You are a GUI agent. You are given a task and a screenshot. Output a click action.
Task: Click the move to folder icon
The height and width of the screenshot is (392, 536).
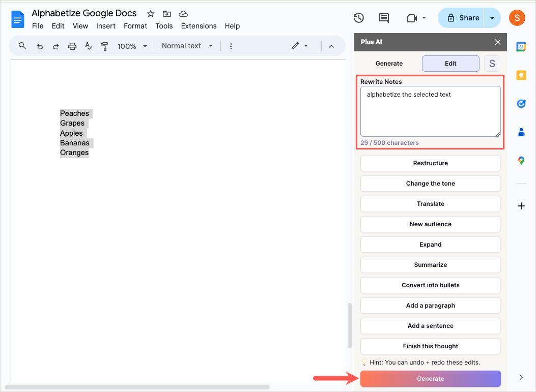pyautogui.click(x=167, y=14)
